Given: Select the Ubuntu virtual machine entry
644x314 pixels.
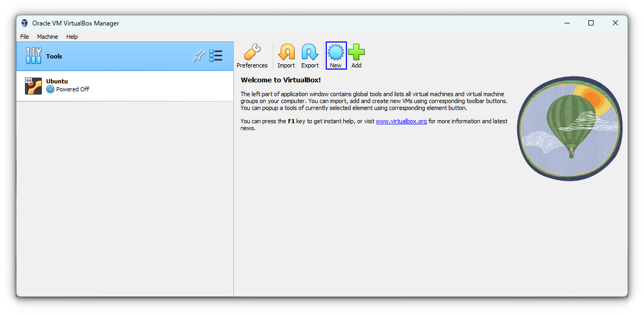Looking at the screenshot, I should point(125,86).
